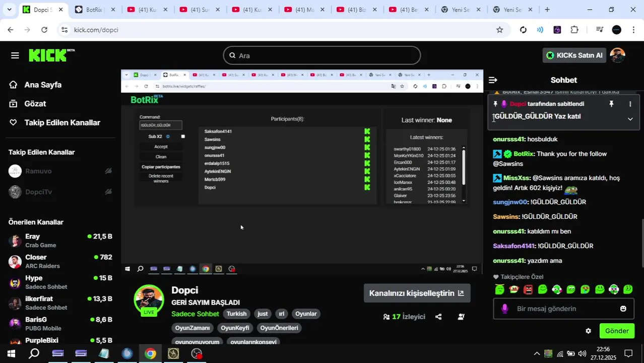Collapse the Sohbet chat panel icon
This screenshot has height=363, width=644.
pyautogui.click(x=493, y=80)
